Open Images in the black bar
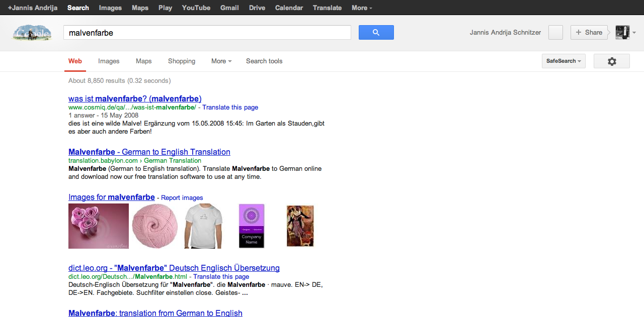This screenshot has width=644, height=317. click(x=110, y=8)
